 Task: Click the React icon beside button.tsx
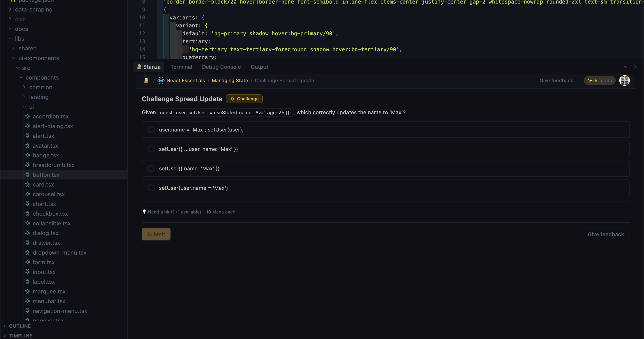tap(28, 175)
